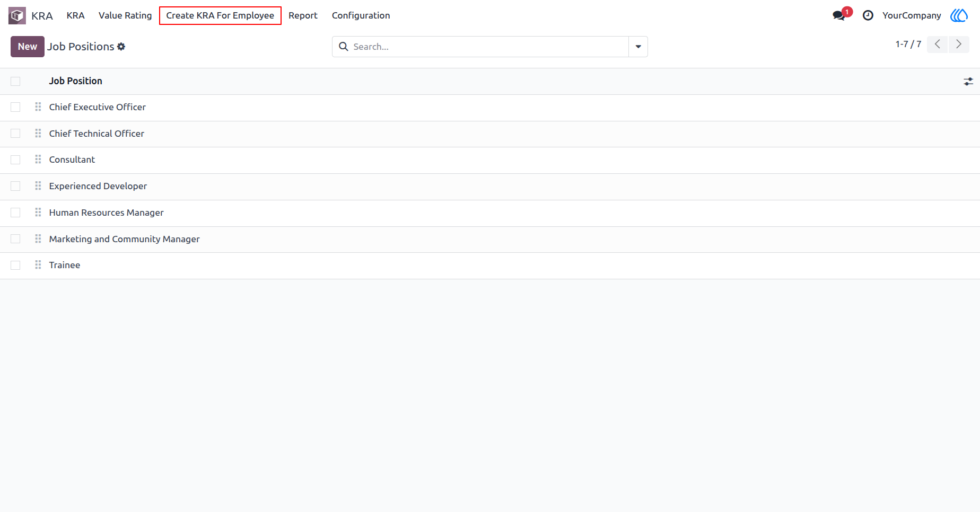Open the Job Positions gear actions menu
The image size is (980, 512).
click(x=121, y=47)
